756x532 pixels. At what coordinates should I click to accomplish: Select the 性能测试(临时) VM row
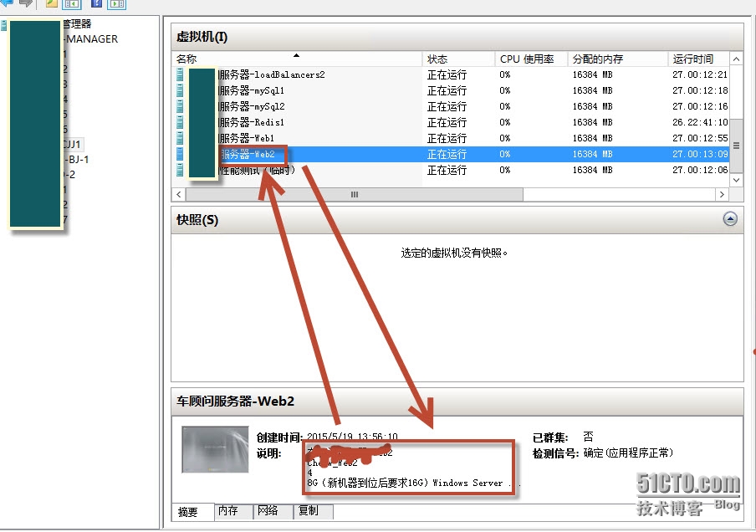[x=450, y=170]
